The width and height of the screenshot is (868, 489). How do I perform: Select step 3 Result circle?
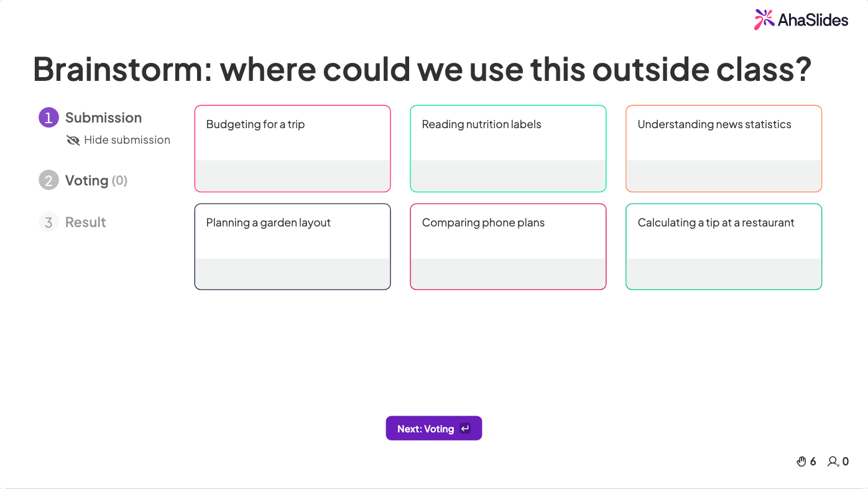(48, 222)
